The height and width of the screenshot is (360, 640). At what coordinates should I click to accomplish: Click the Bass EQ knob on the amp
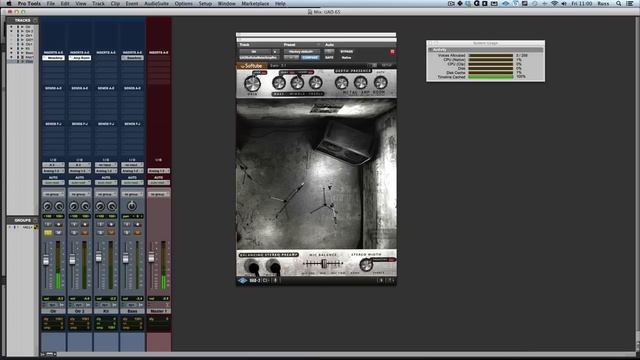coord(279,83)
